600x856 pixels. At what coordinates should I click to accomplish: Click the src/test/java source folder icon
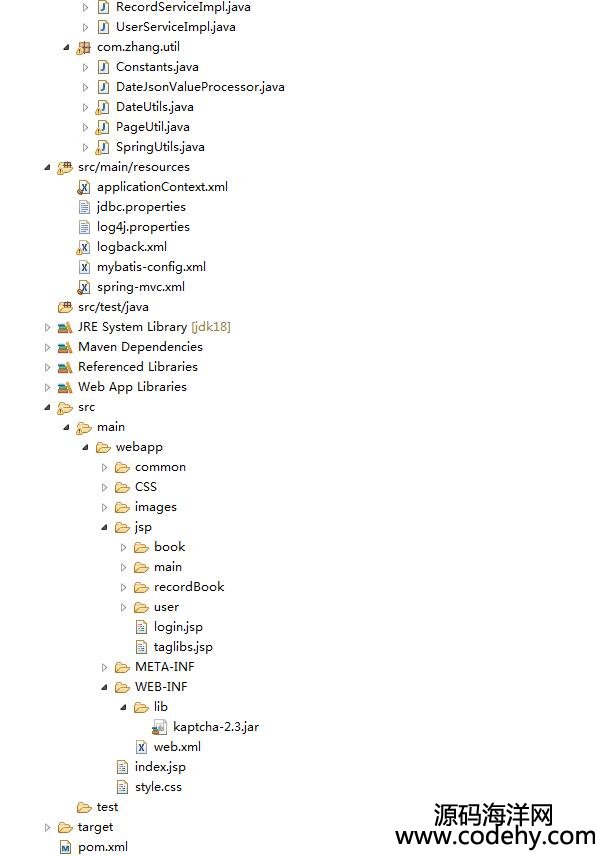click(x=65, y=307)
